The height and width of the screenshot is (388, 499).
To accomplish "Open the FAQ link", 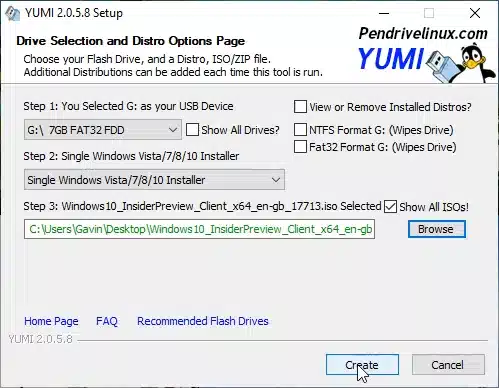I will pos(107,321).
